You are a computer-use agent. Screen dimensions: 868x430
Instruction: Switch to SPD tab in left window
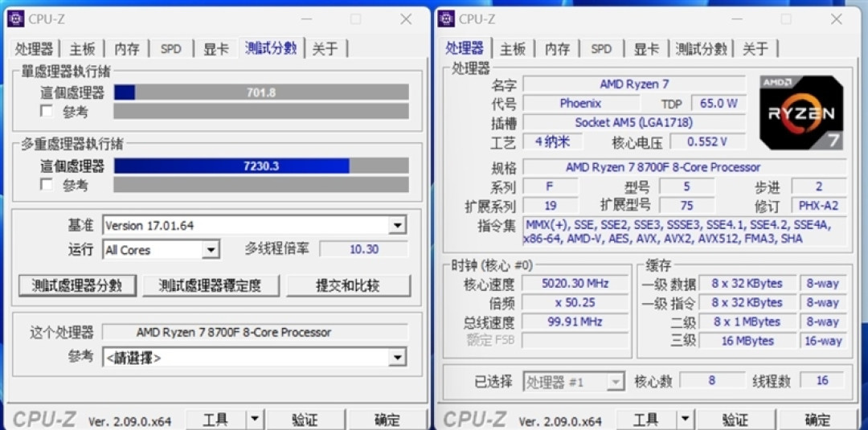click(171, 49)
